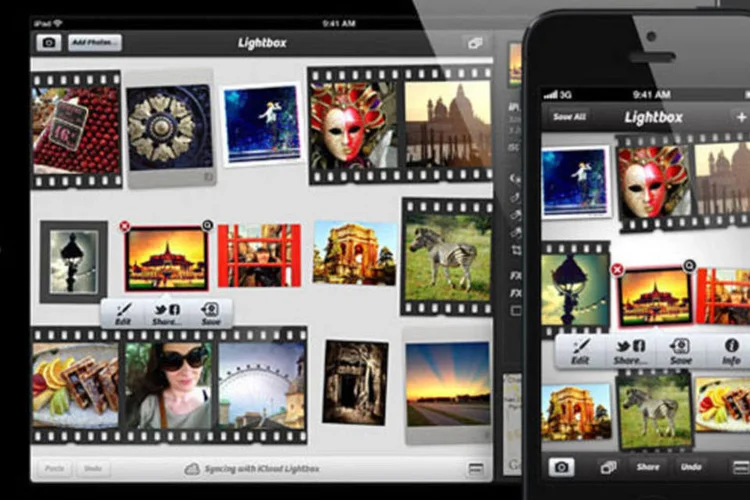This screenshot has width=750, height=500.
Task: Select the zebra photo on iPad
Action: (448, 257)
